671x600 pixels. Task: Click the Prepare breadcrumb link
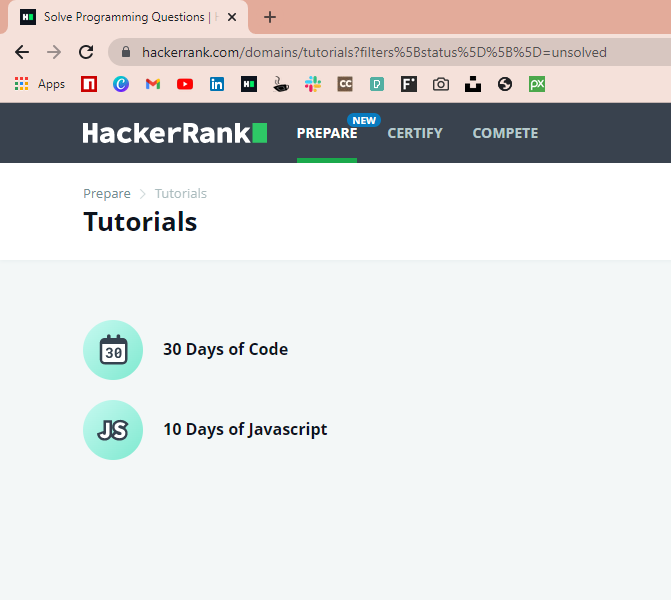107,193
